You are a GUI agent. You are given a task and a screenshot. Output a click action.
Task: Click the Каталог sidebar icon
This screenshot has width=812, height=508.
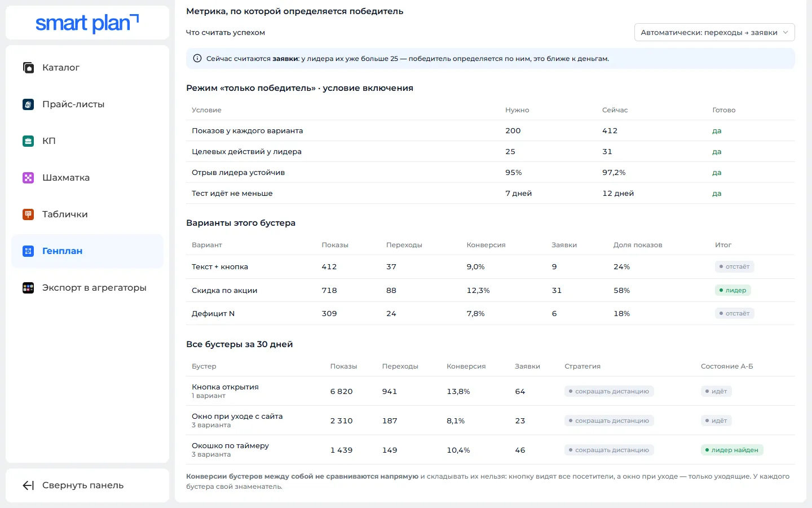(28, 68)
